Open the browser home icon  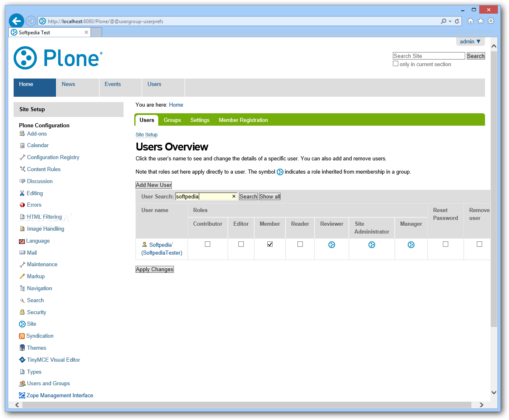point(470,21)
